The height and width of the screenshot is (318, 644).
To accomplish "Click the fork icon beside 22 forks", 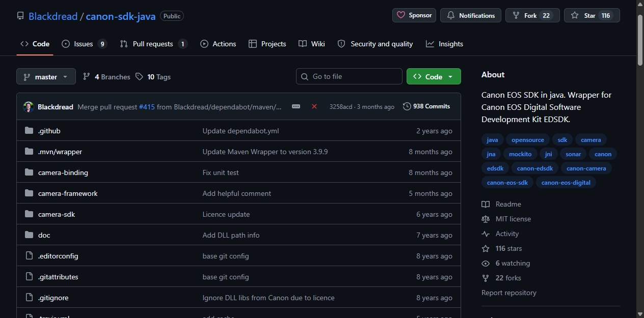I will 486,278.
